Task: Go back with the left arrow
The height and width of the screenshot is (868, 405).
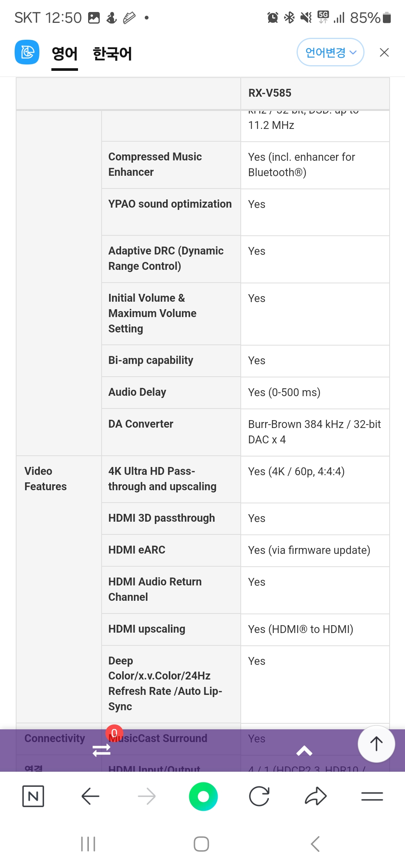Action: click(x=90, y=796)
